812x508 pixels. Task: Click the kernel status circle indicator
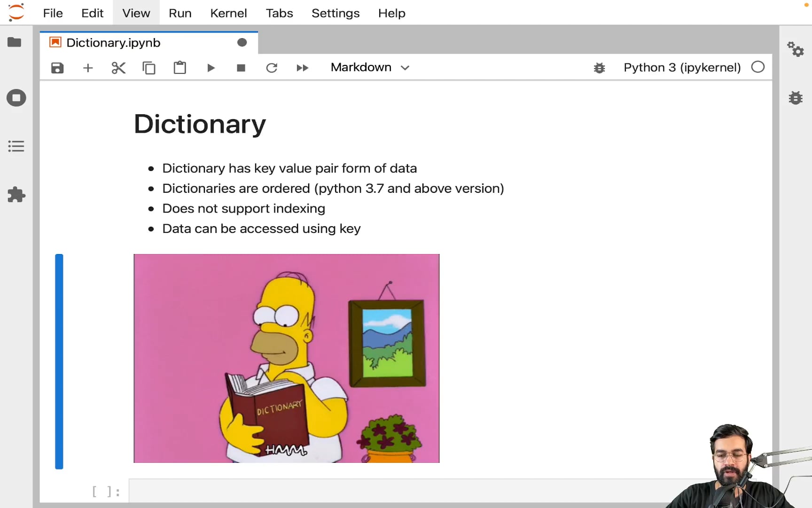click(x=758, y=67)
